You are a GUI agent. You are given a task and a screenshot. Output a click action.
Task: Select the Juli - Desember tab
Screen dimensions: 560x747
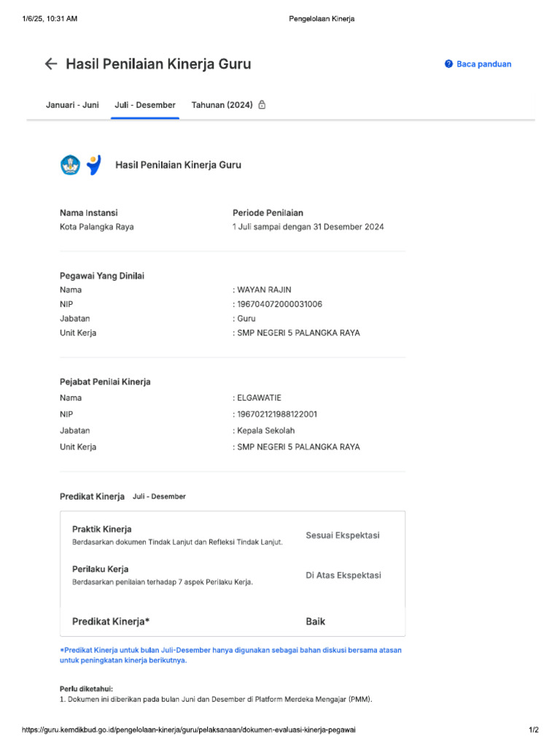(145, 105)
